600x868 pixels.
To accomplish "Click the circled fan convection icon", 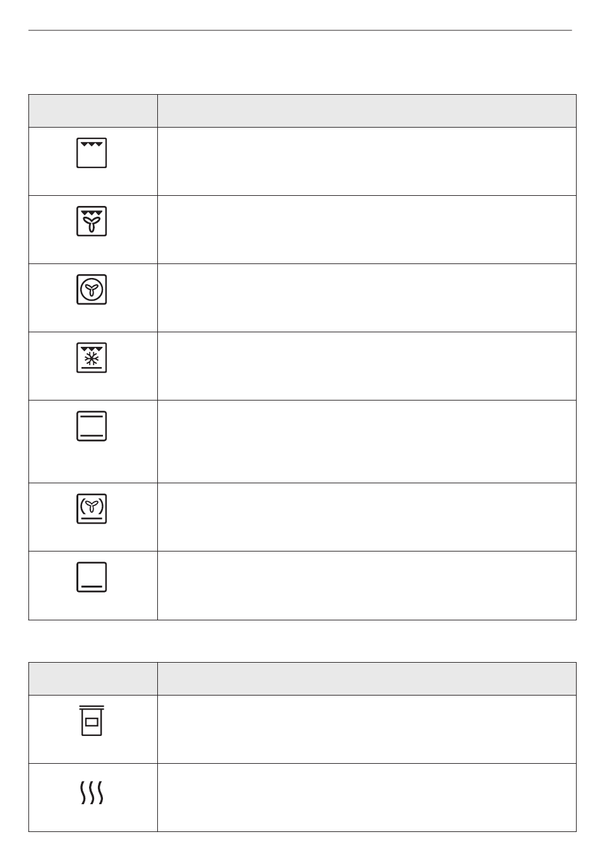I will pyautogui.click(x=92, y=289).
